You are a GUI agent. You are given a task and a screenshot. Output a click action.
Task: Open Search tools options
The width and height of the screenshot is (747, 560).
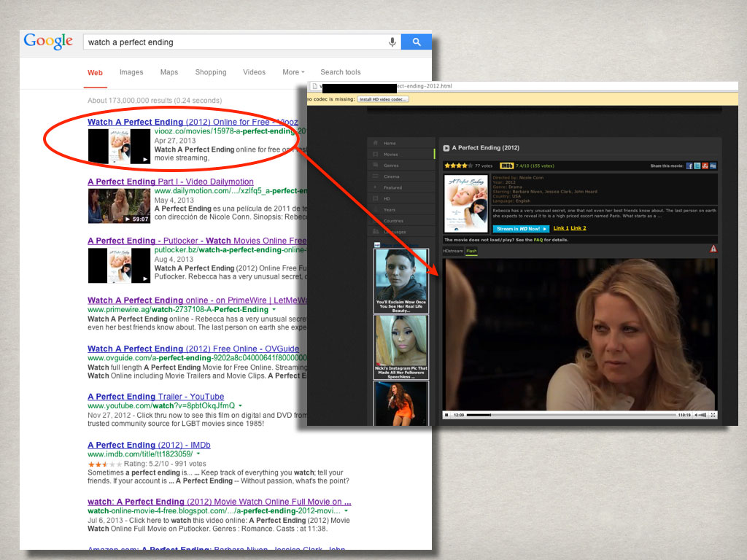[x=340, y=72]
